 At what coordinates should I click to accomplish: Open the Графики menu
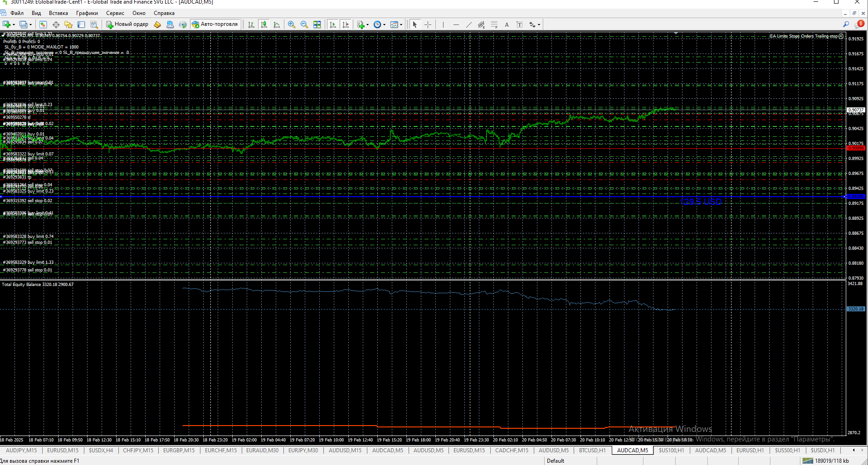coord(87,13)
